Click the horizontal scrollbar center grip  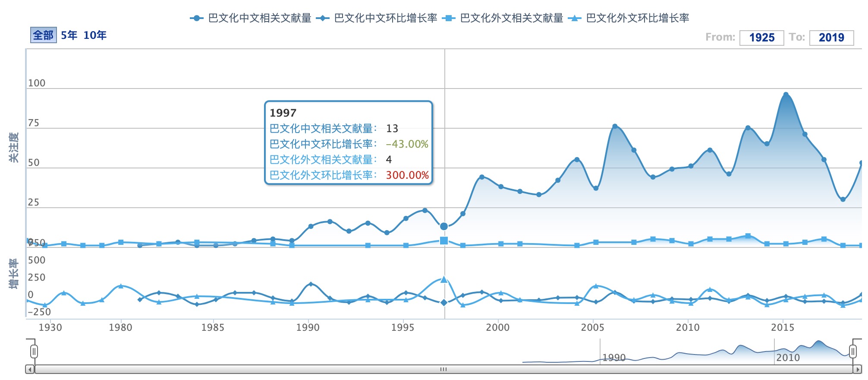(x=443, y=370)
